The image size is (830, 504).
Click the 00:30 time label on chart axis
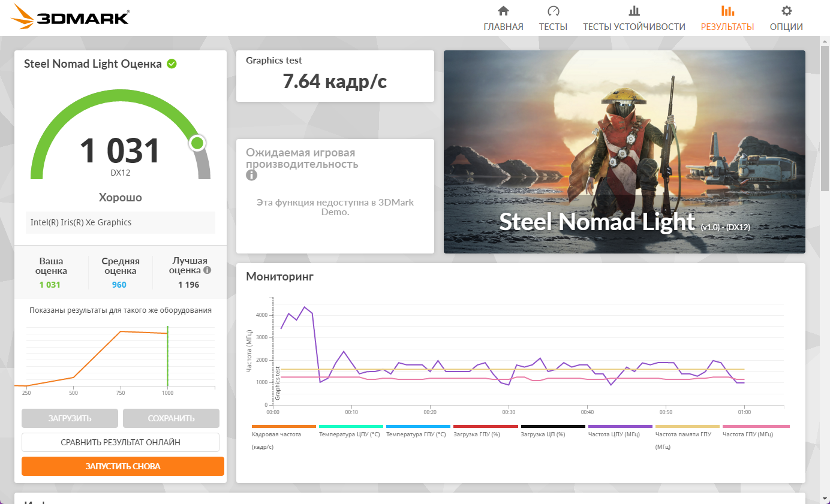(509, 412)
